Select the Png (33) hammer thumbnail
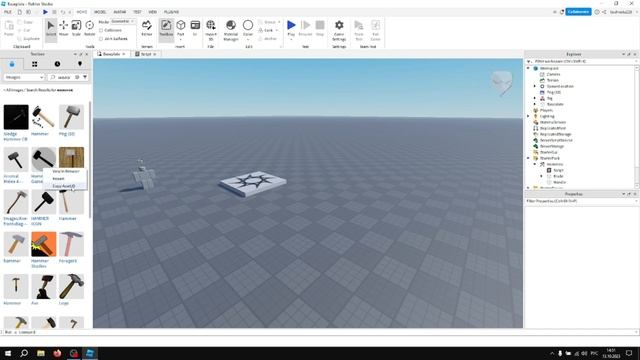 pyautogui.click(x=71, y=117)
